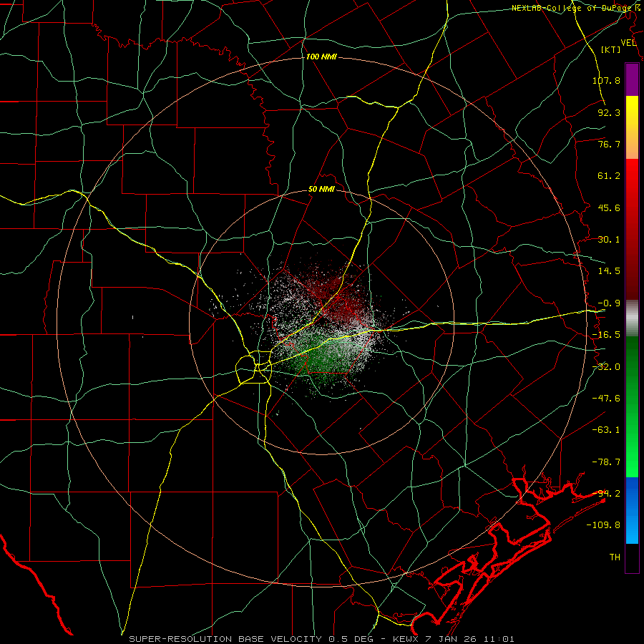The image size is (644, 644).
Task: Click the 76.7 velocity scale value
Action: [x=609, y=144]
